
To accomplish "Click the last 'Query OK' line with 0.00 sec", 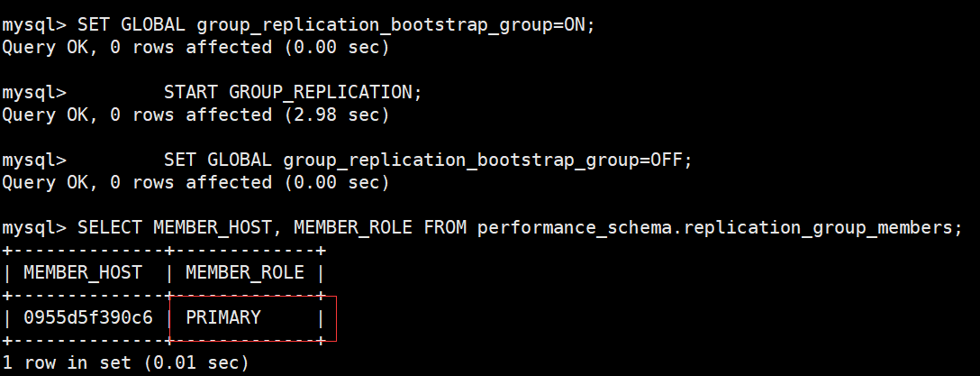I will (x=195, y=183).
